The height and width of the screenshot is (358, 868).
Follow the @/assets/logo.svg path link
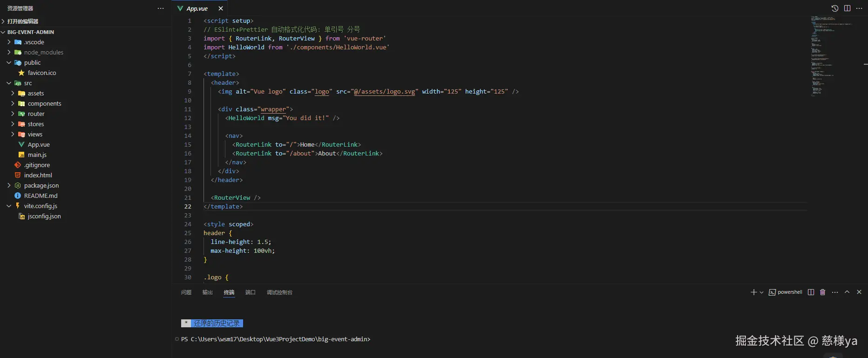[x=385, y=92]
